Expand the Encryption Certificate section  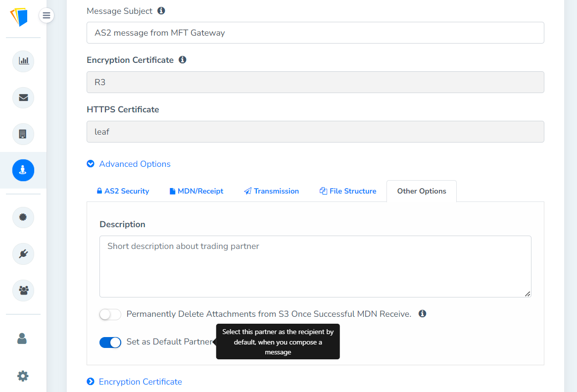(x=134, y=382)
